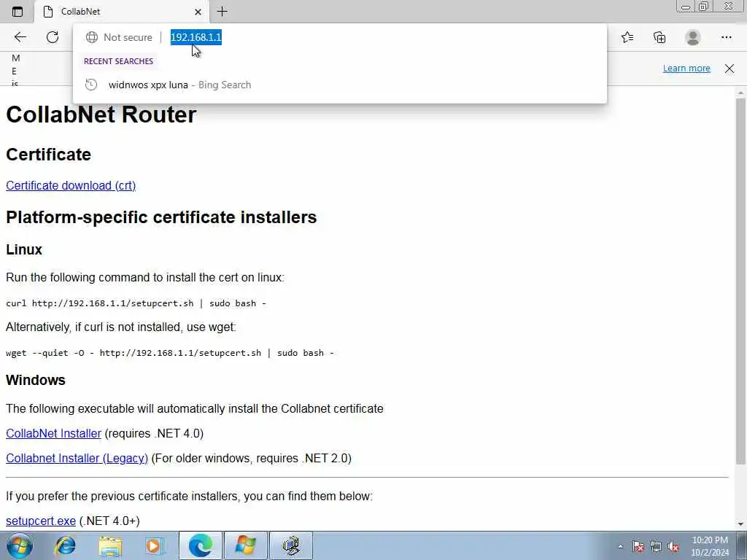The image size is (747, 560).
Task: Refresh the page
Action: pyautogui.click(x=53, y=37)
